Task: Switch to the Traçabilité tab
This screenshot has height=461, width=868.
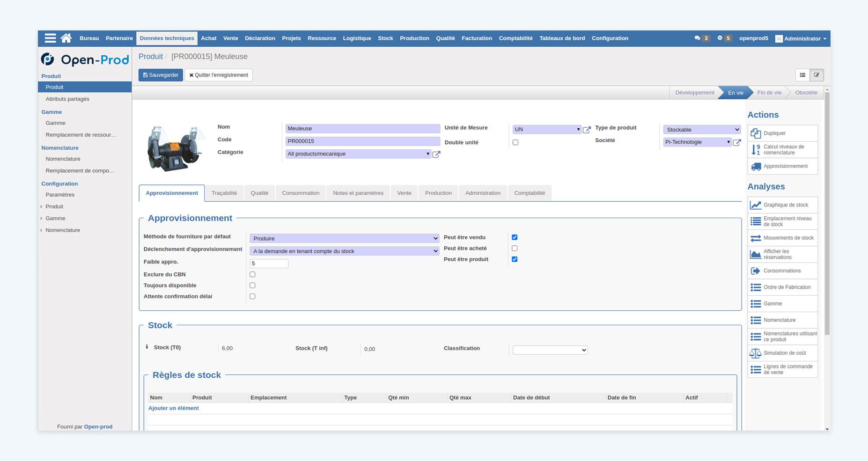Action: [x=224, y=193]
